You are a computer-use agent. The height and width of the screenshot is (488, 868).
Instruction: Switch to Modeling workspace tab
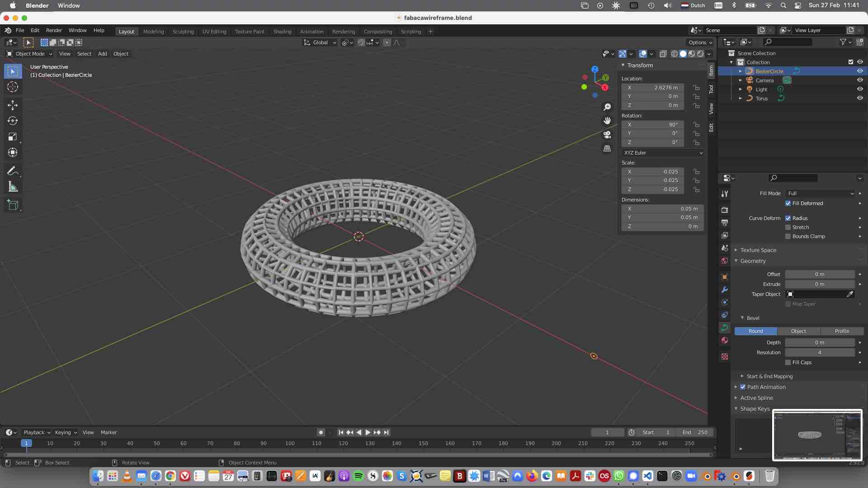click(x=153, y=32)
